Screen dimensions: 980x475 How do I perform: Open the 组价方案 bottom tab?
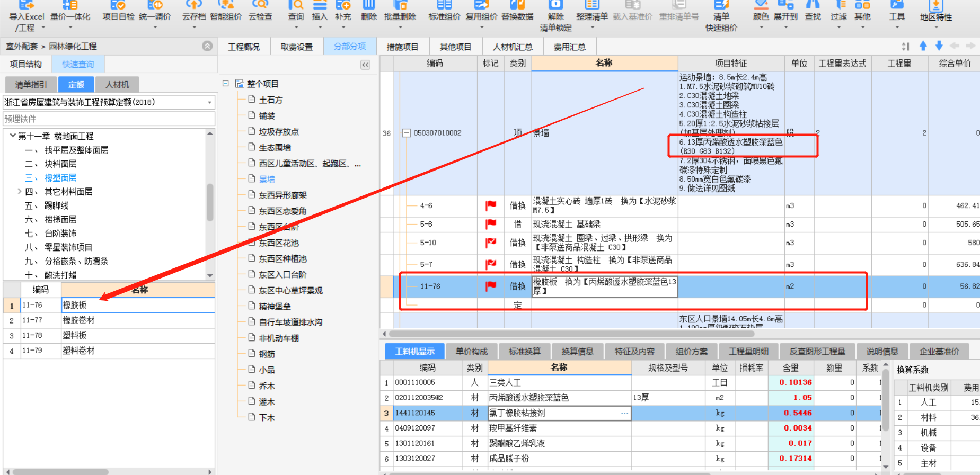click(x=692, y=351)
